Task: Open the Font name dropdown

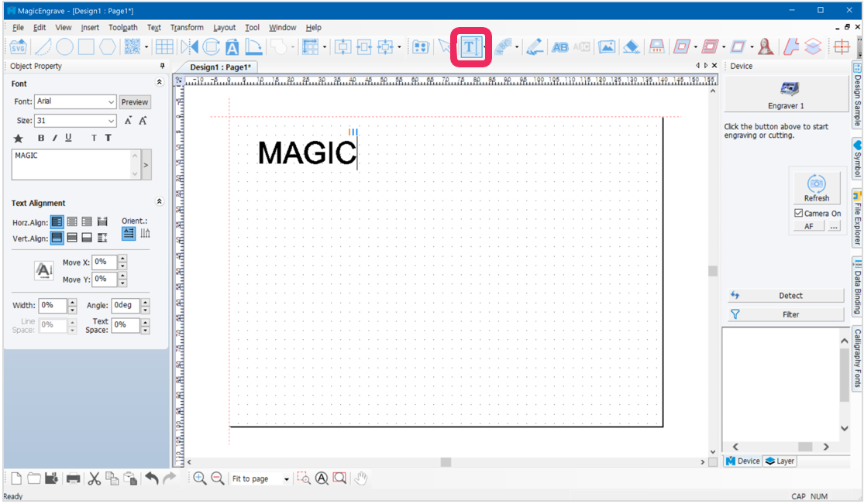Action: pyautogui.click(x=111, y=102)
